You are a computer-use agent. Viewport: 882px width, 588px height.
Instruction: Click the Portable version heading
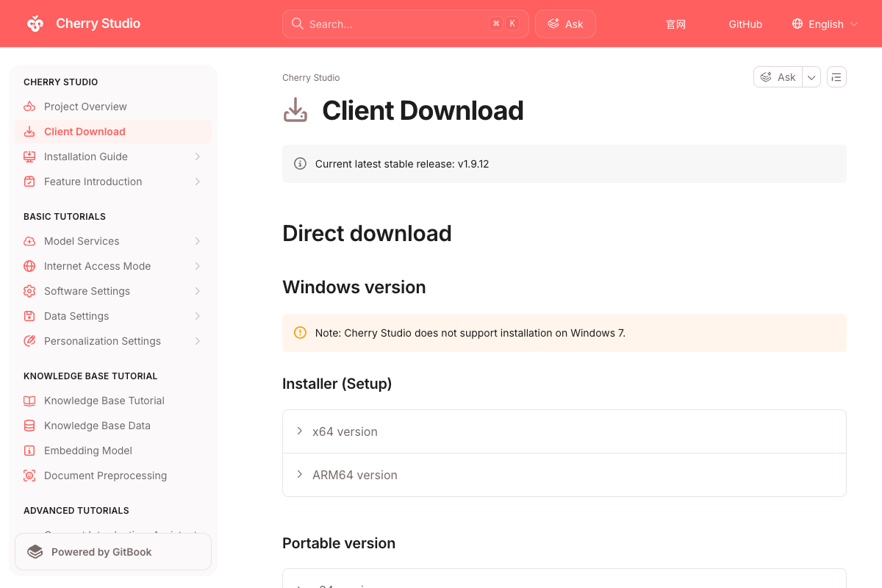click(339, 543)
